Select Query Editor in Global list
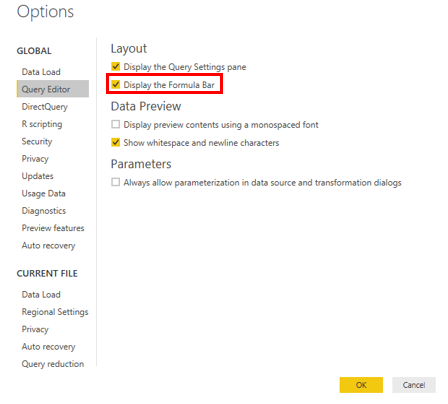The image size is (448, 404). tap(53, 89)
